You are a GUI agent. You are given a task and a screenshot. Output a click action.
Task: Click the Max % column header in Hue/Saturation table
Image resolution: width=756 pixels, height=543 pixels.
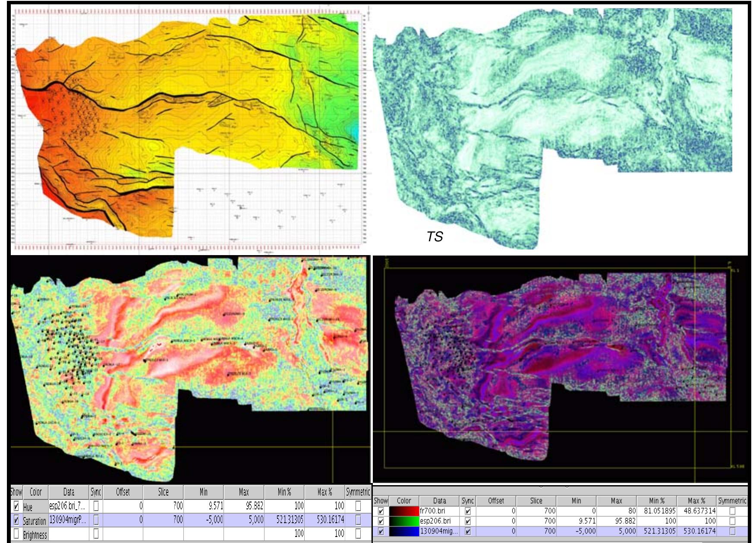tap(324, 492)
